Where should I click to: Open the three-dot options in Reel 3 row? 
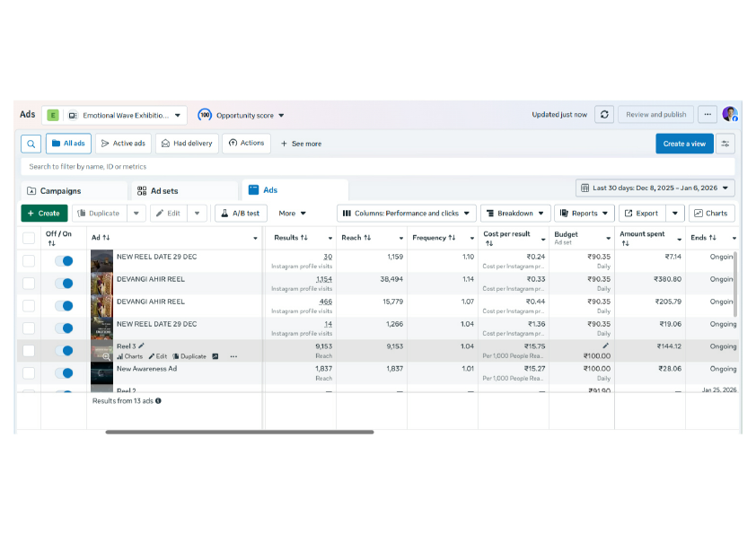[x=233, y=356]
